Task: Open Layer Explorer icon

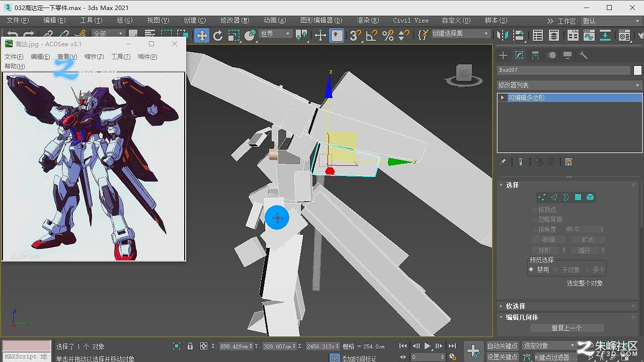Action: [x=554, y=35]
